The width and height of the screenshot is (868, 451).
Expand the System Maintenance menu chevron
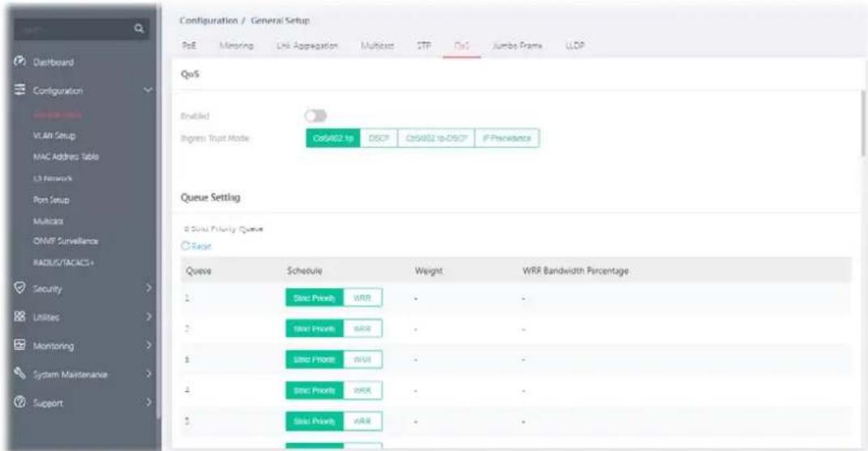pos(148,373)
